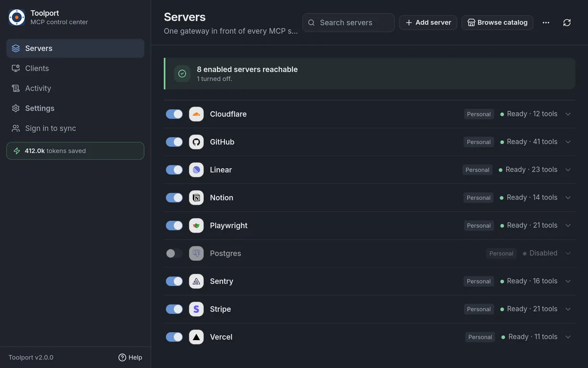Open the Help link
Screen dimensions: 588x368
(130, 357)
